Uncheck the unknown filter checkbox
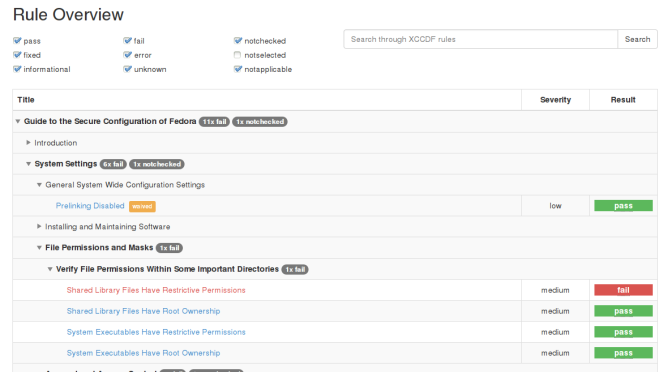 (127, 69)
